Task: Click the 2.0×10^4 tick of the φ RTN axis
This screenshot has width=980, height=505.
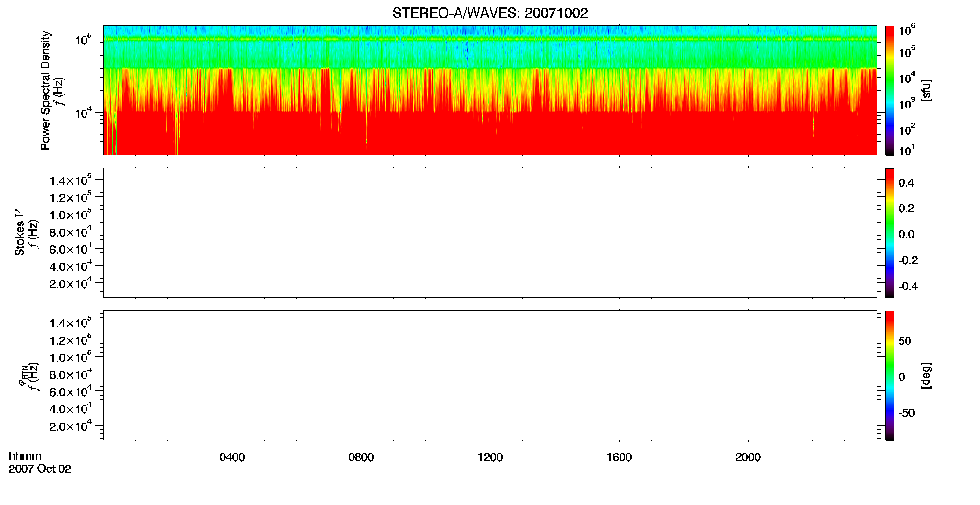Action: point(71,426)
